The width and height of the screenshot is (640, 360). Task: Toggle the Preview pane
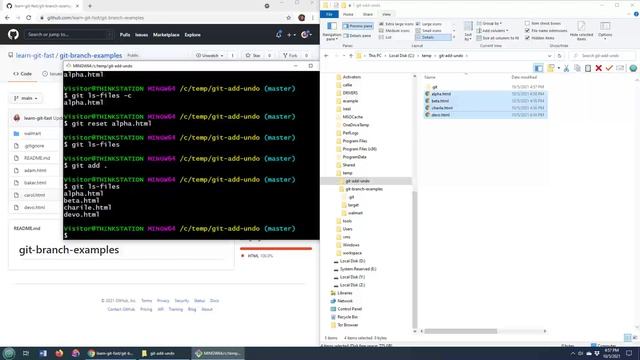click(358, 26)
